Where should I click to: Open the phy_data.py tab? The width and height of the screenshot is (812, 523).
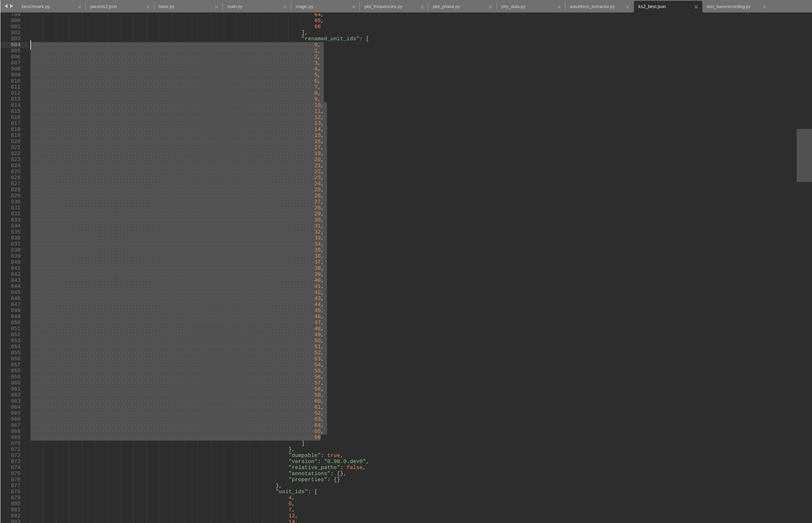click(x=513, y=6)
